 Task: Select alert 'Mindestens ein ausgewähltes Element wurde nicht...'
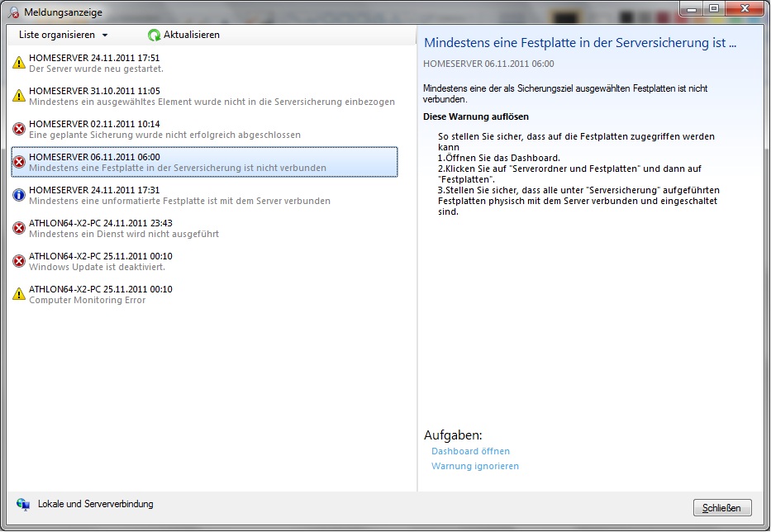pos(205,96)
